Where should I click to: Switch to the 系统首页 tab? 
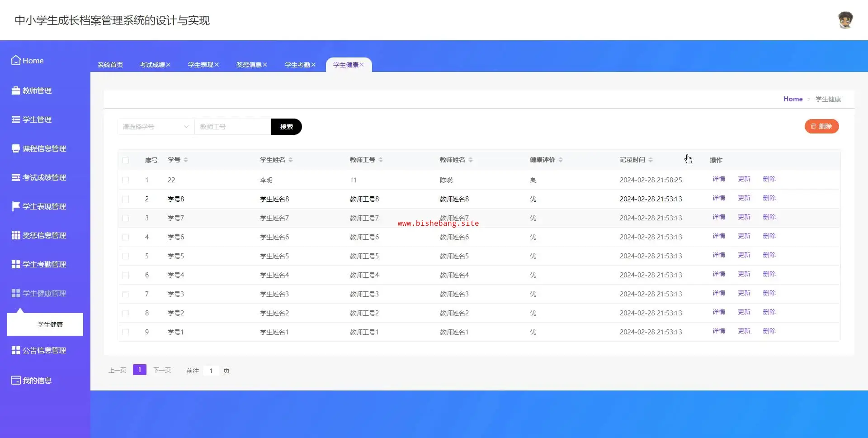(110, 65)
